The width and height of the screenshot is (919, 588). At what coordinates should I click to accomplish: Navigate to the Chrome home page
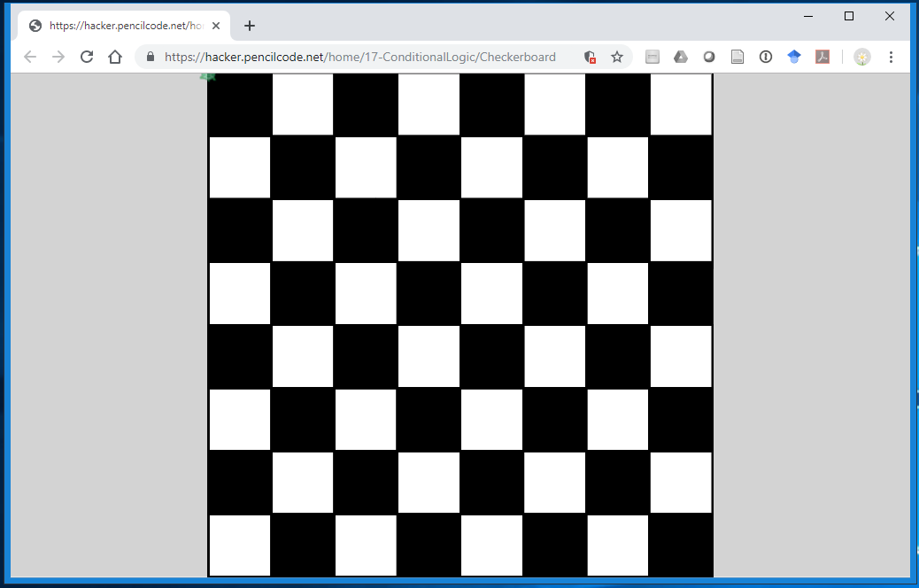[x=115, y=57]
